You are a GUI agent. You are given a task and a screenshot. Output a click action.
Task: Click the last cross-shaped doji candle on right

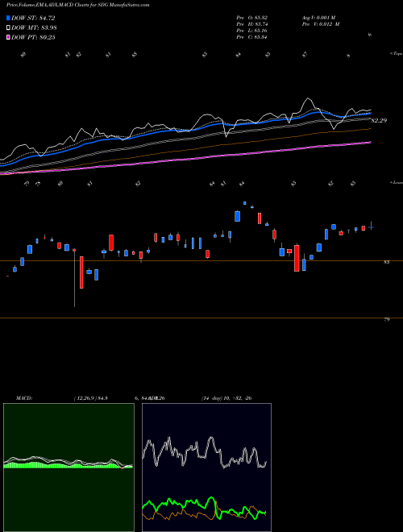[371, 227]
